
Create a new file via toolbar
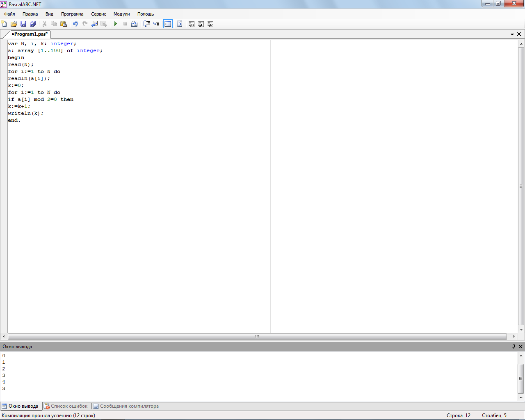point(4,24)
